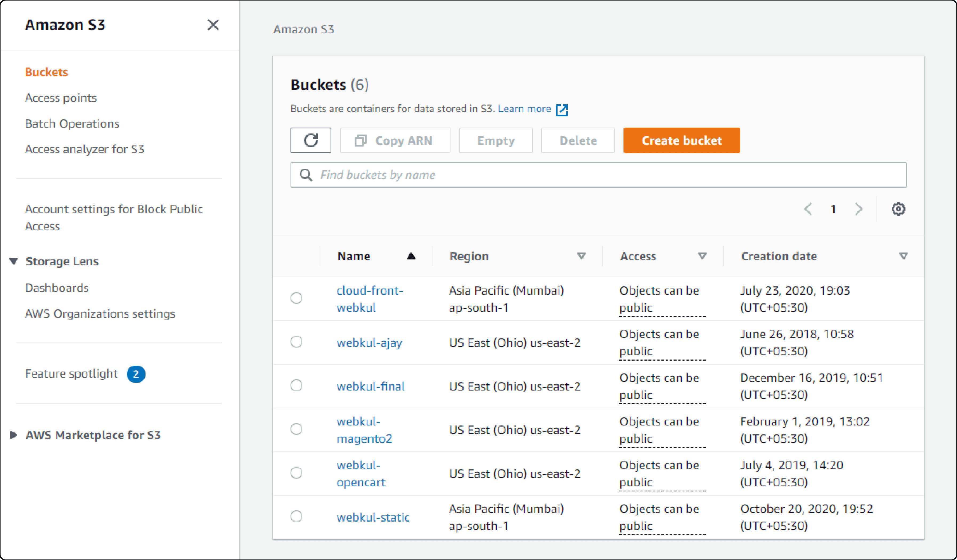
Task: Click the Delete button
Action: [578, 140]
